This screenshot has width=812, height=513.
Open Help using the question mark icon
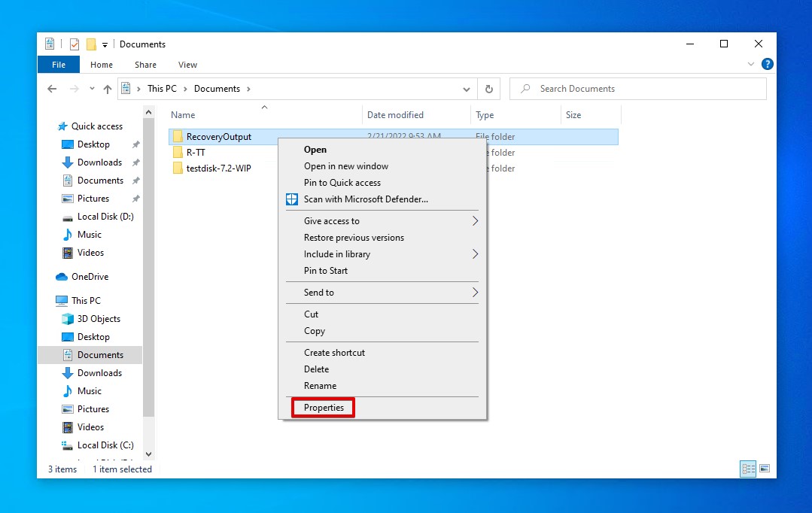click(x=767, y=64)
